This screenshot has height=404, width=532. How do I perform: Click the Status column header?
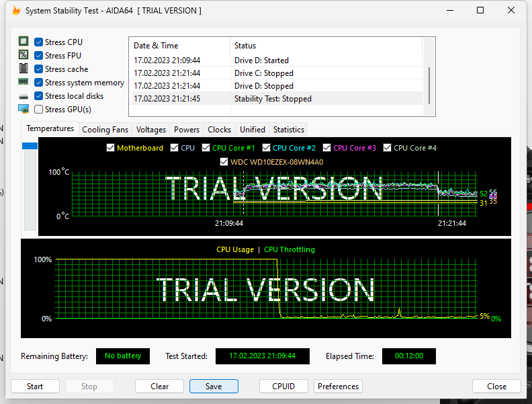tap(326, 46)
